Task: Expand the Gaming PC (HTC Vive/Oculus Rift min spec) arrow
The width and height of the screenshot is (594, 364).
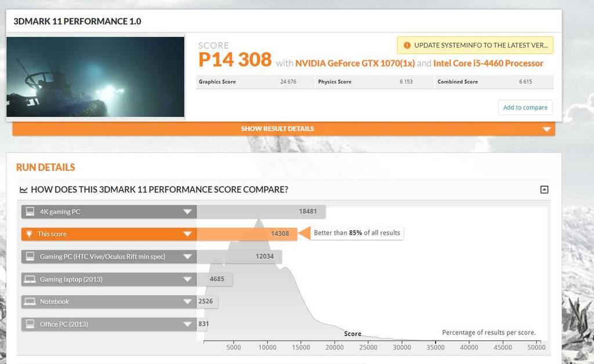Action: coord(187,257)
